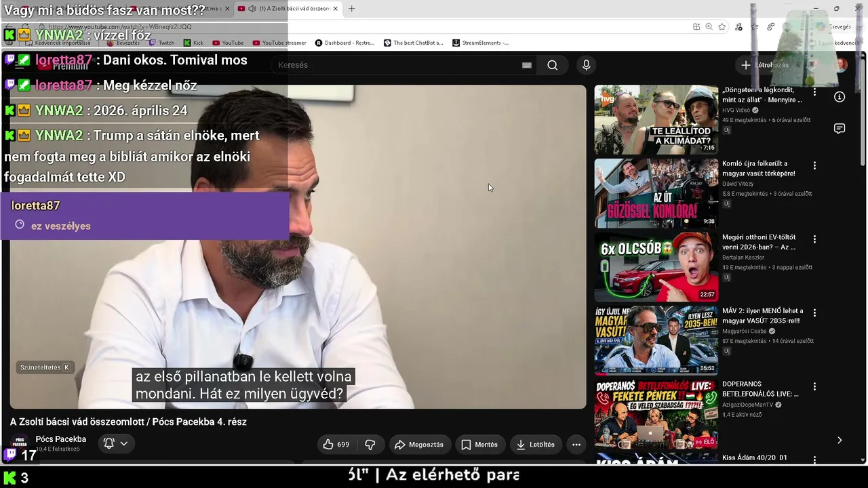Open the 'StreamElements' bookmark
Image resolution: width=868 pixels, height=488 pixels.
tap(481, 43)
